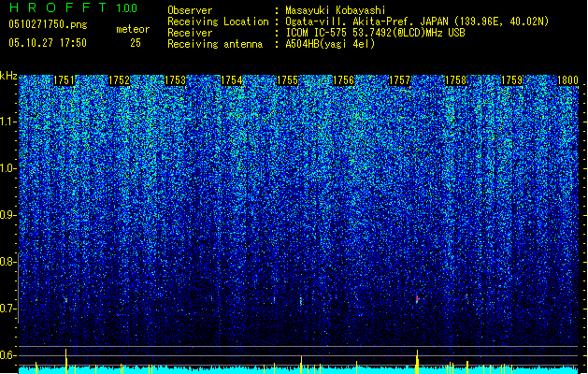Image resolution: width=588 pixels, height=374 pixels.
Task: Click the 1756 time marker
Action: click(x=343, y=80)
